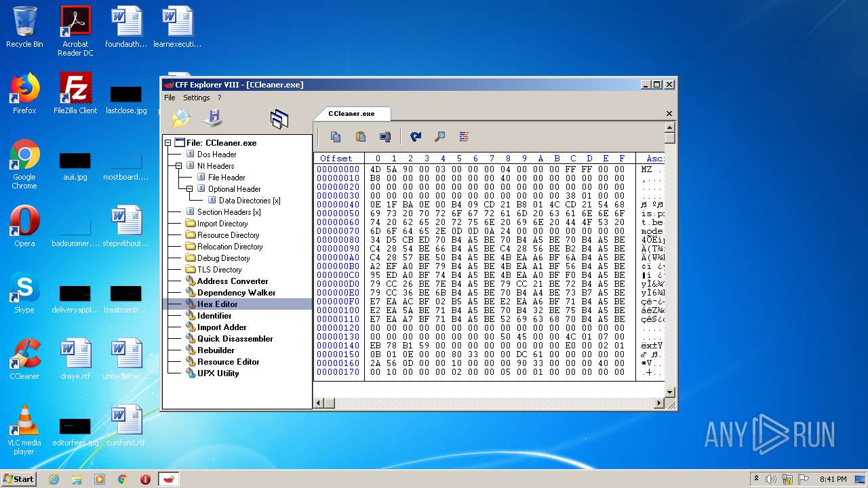Open Acrobat Reader DC desktop icon
This screenshot has height=488, width=868.
(75, 31)
